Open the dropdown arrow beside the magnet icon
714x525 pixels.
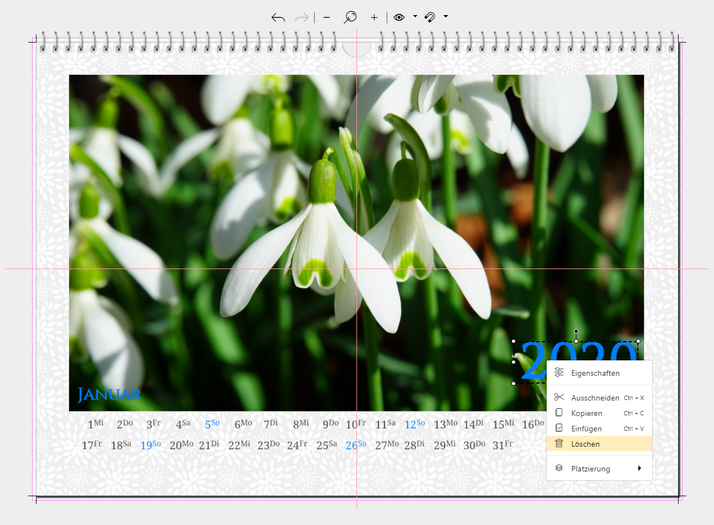coord(445,16)
